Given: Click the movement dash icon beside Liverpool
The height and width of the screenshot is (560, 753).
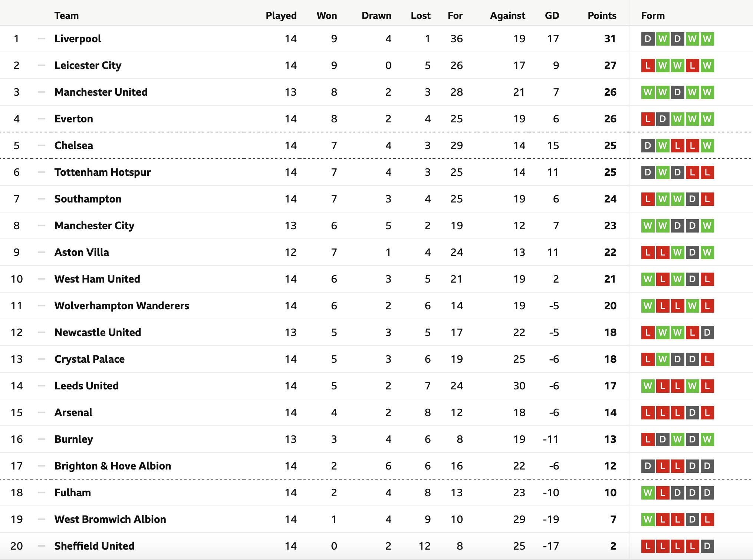Looking at the screenshot, I should [42, 39].
